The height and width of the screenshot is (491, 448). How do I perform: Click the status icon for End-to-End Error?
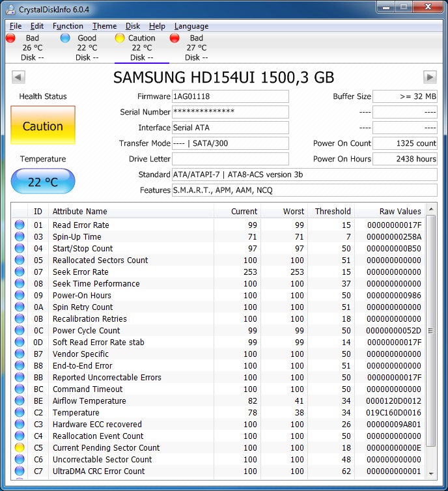point(20,366)
